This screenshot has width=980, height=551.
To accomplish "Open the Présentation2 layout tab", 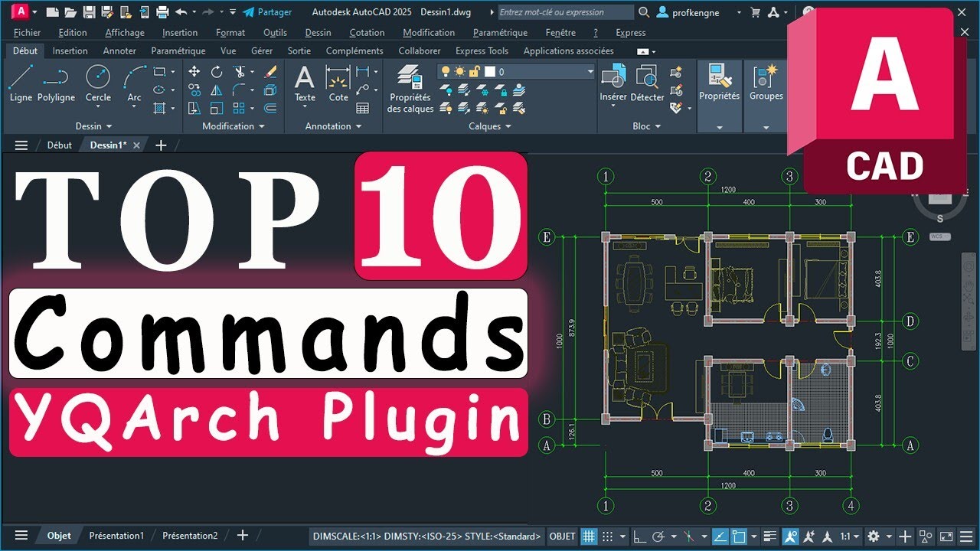I will coord(190,536).
